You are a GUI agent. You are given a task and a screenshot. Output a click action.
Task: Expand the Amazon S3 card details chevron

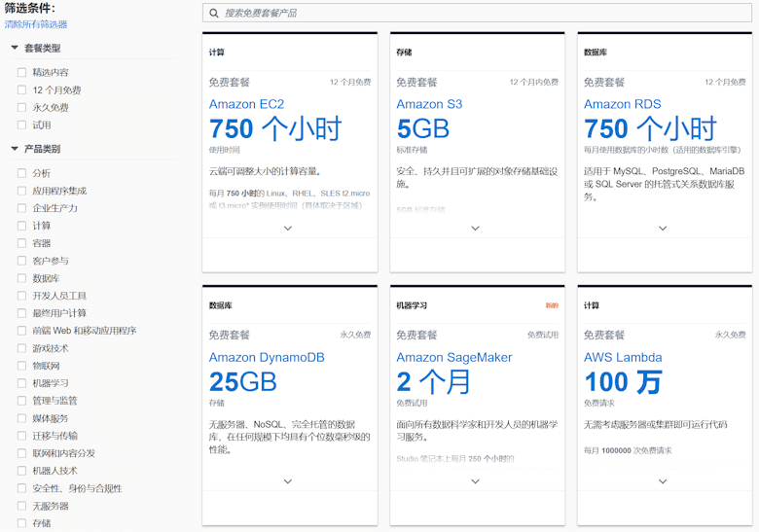475,229
